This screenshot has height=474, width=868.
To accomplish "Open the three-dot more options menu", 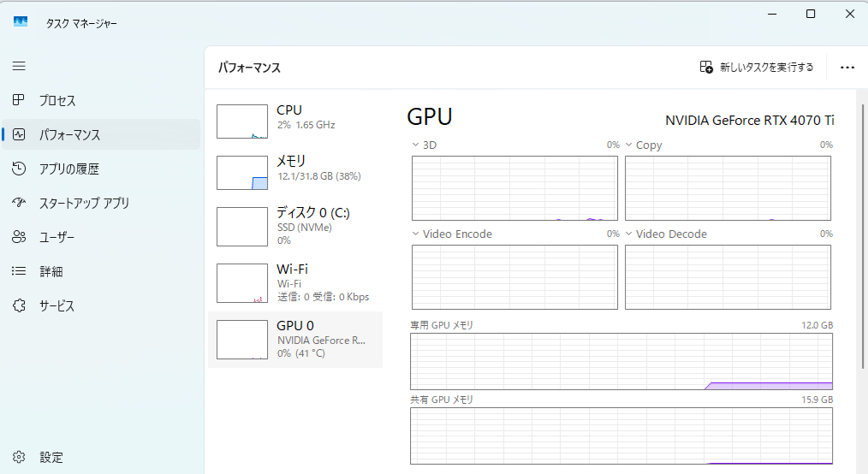I will point(847,68).
